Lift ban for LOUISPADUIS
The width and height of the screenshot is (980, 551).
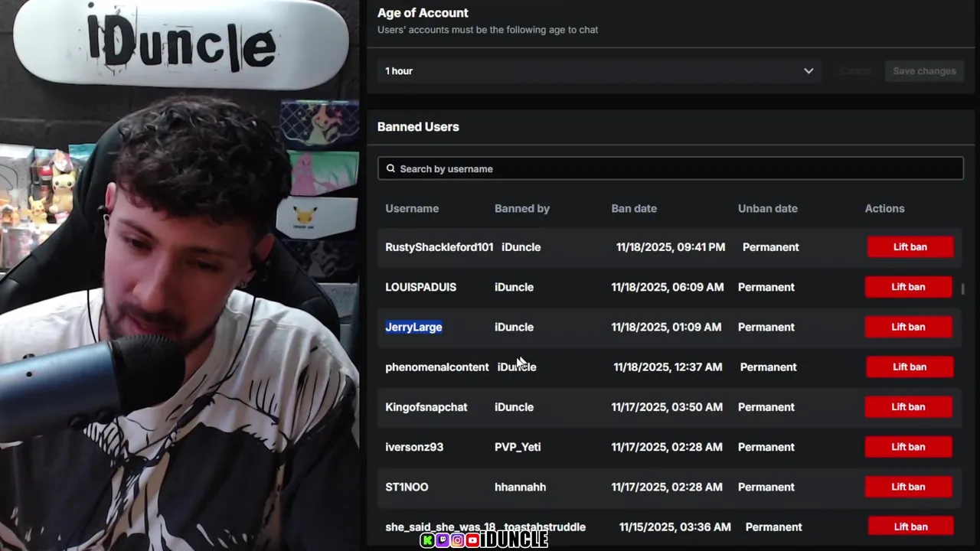[908, 287]
